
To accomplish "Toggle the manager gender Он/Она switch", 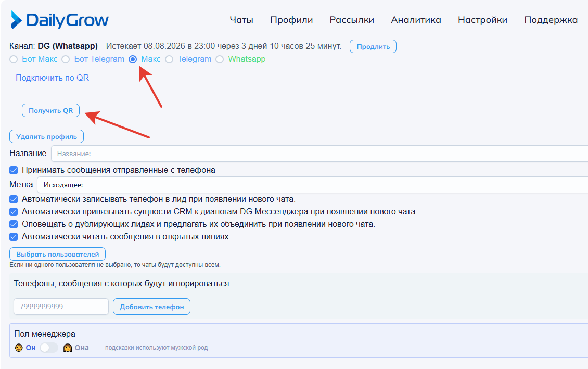I will (x=49, y=348).
